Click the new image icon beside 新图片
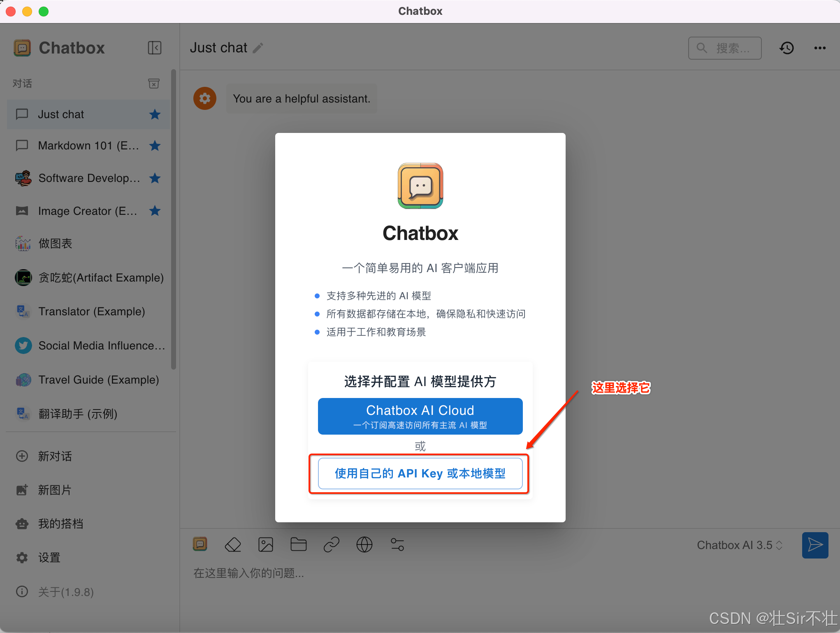 22,490
